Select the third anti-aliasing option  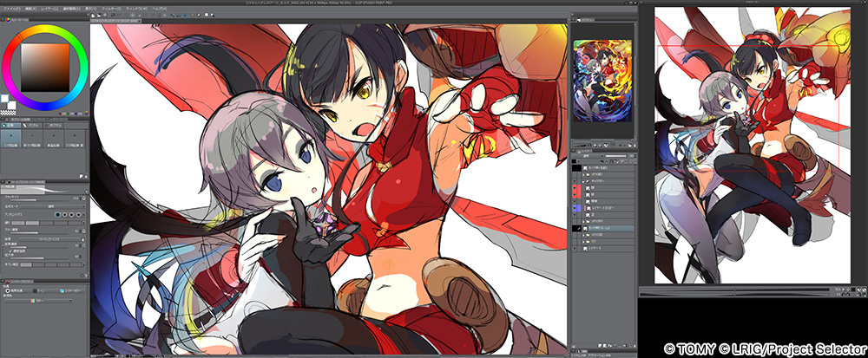(72, 214)
